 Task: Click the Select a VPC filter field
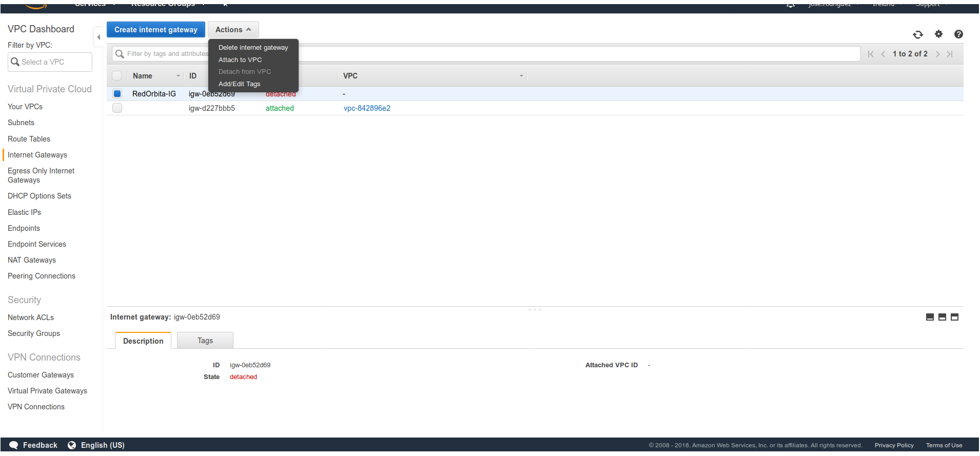coord(50,62)
